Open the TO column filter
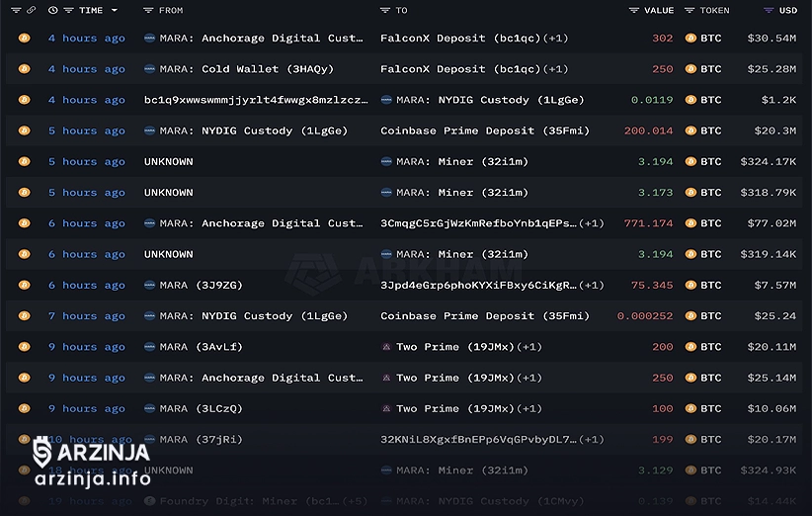This screenshot has height=516, width=812. pyautogui.click(x=385, y=10)
